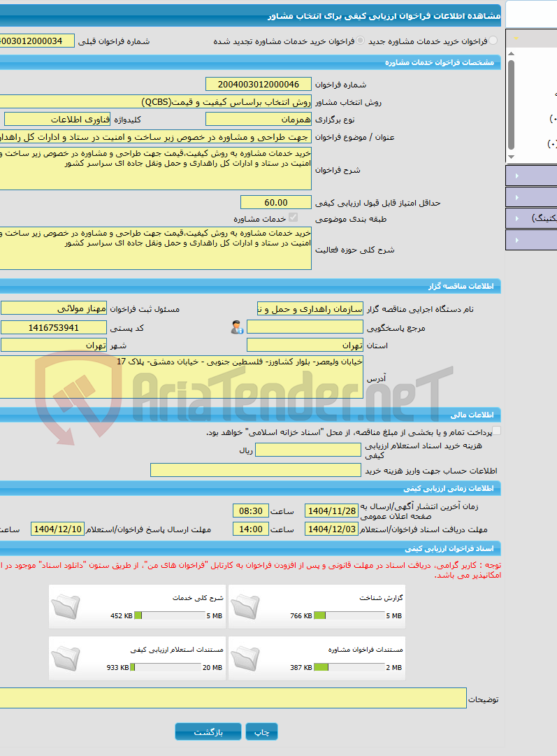Click the چاپ print button

[261, 732]
